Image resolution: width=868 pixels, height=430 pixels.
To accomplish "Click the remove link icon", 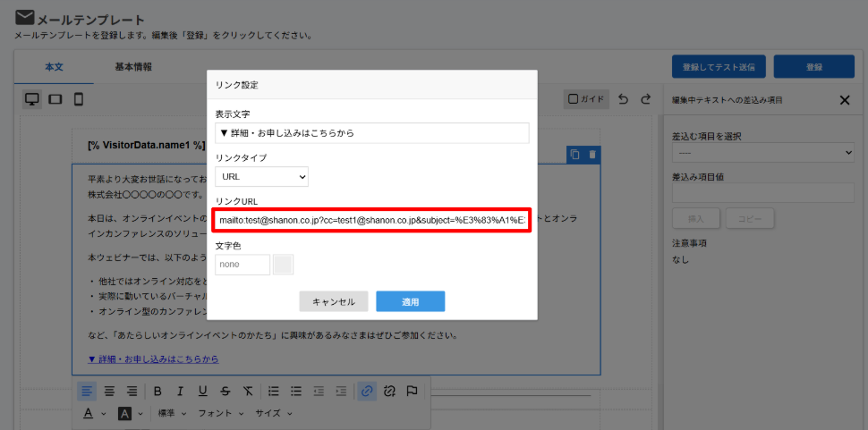I will coord(389,392).
